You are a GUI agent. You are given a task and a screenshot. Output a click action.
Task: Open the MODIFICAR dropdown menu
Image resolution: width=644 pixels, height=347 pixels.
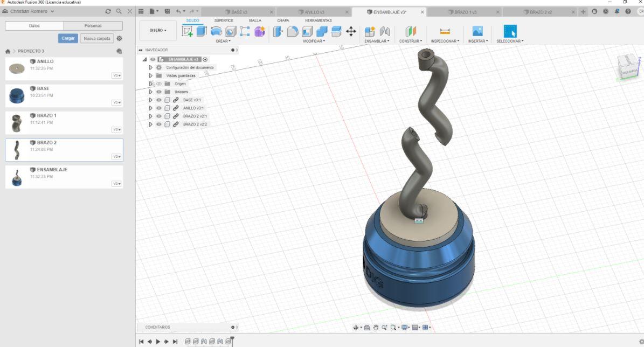click(314, 41)
